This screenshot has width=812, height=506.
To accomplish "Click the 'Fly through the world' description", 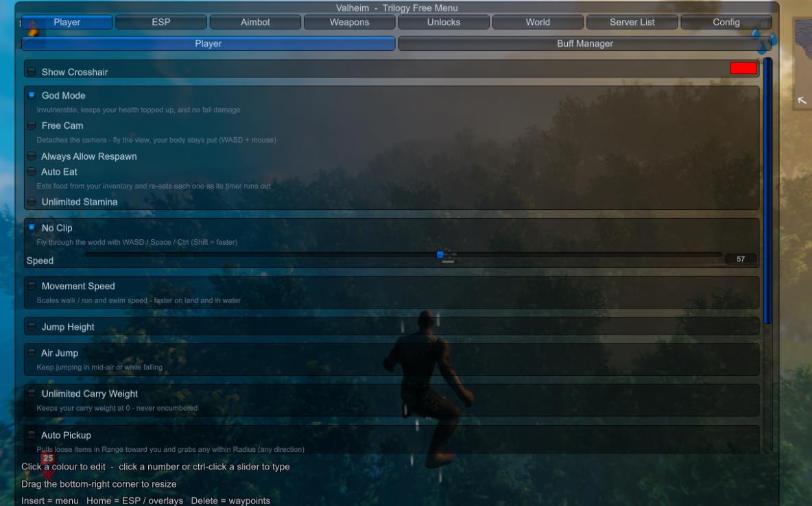I will [x=136, y=242].
